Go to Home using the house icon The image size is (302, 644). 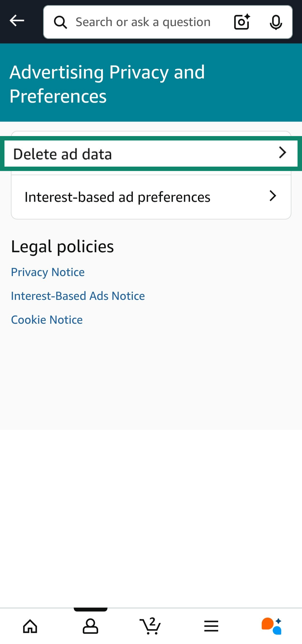[30, 626]
